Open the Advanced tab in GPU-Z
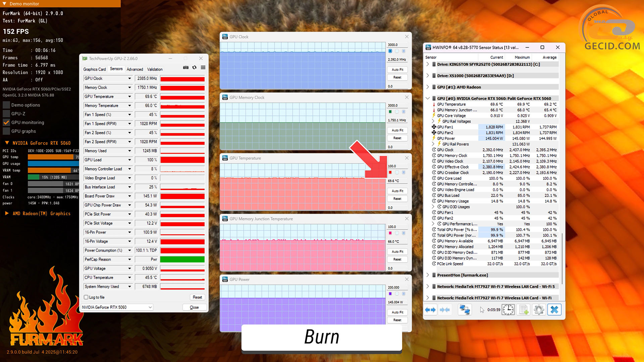 [135, 69]
